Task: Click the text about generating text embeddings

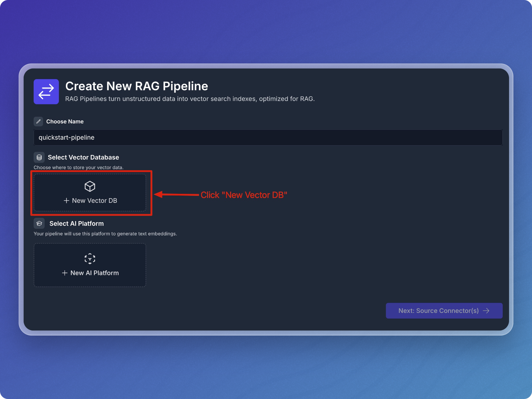Action: click(105, 233)
